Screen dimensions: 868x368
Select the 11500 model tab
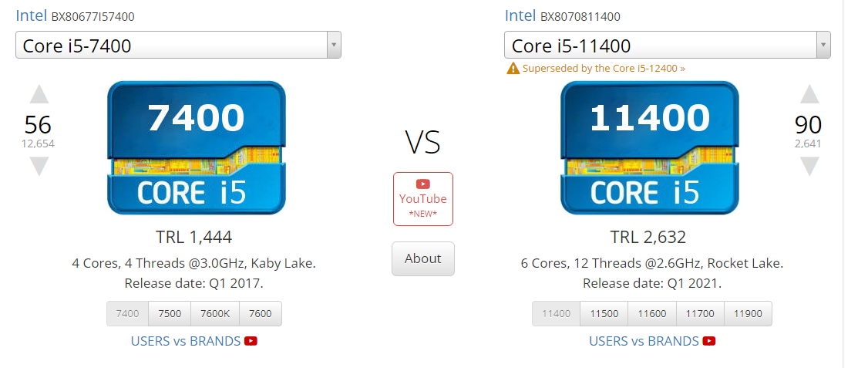[x=604, y=314]
